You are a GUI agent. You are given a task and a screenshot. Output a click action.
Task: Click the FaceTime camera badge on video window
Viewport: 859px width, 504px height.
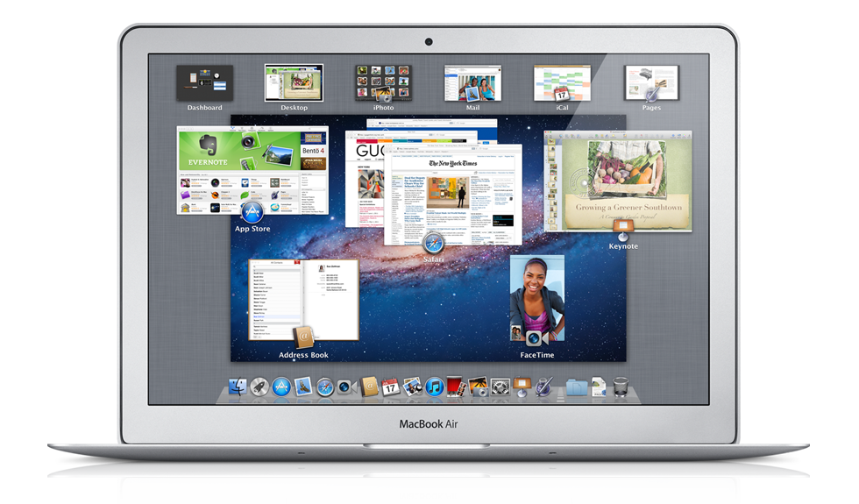[x=536, y=338]
